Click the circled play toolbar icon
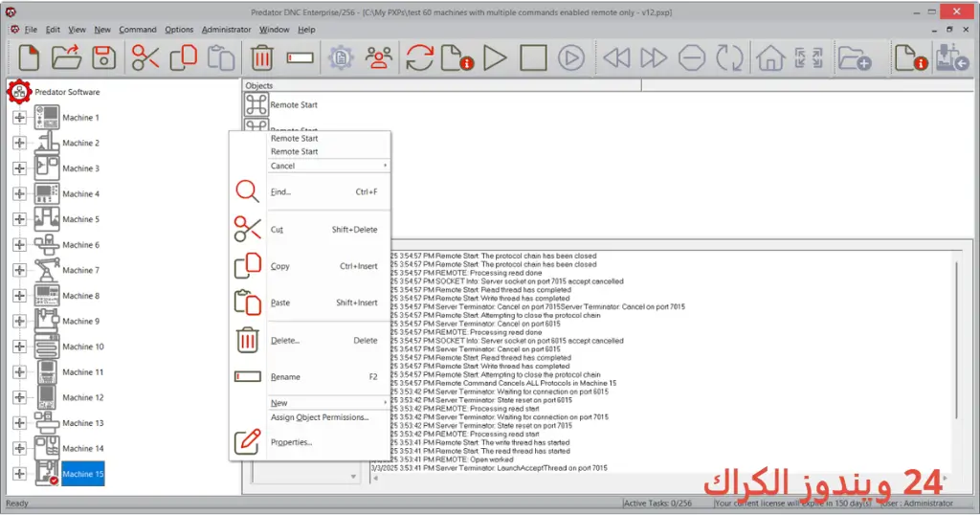The height and width of the screenshot is (515, 980). 570,58
